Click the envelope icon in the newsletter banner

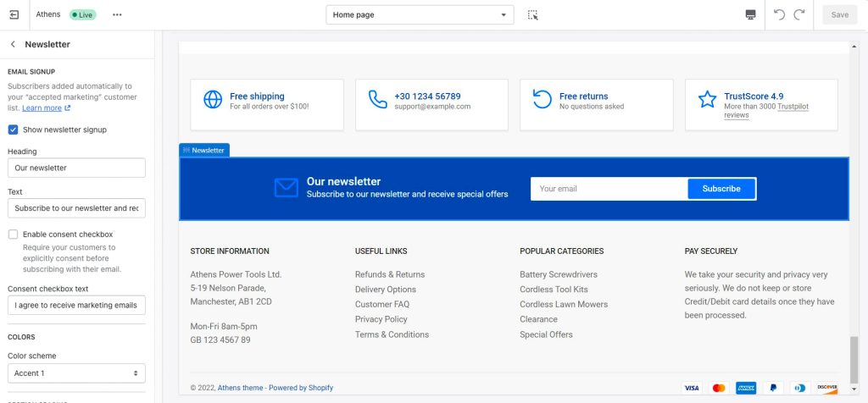point(287,188)
